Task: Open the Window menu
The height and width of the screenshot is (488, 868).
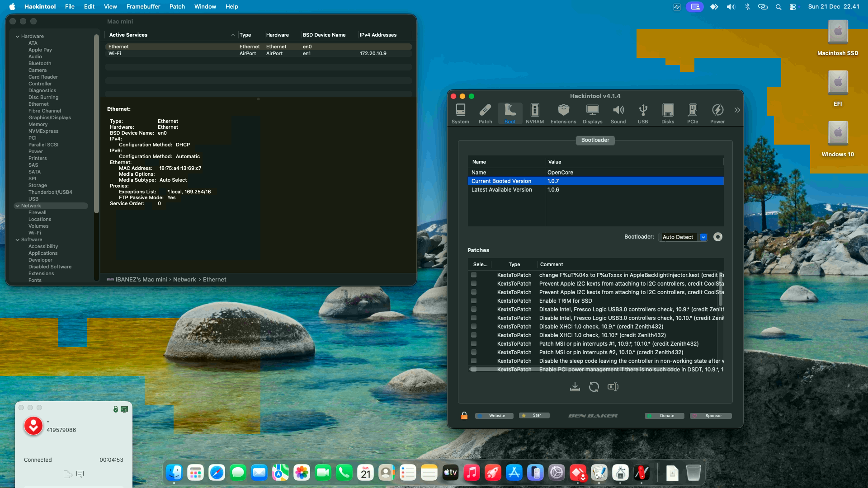Action: tap(205, 6)
